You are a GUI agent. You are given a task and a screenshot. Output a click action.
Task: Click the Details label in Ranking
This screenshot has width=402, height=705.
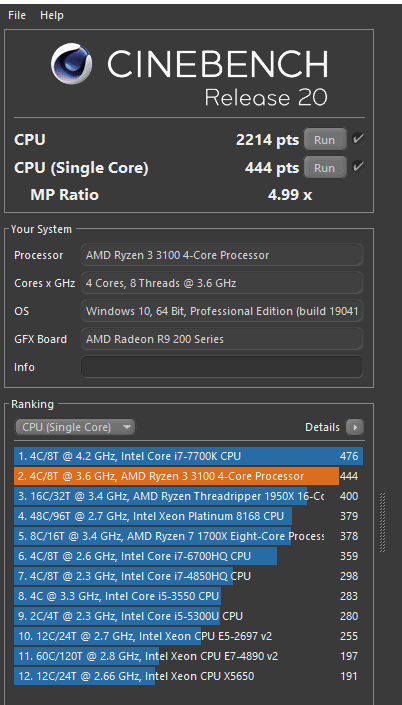tap(322, 427)
